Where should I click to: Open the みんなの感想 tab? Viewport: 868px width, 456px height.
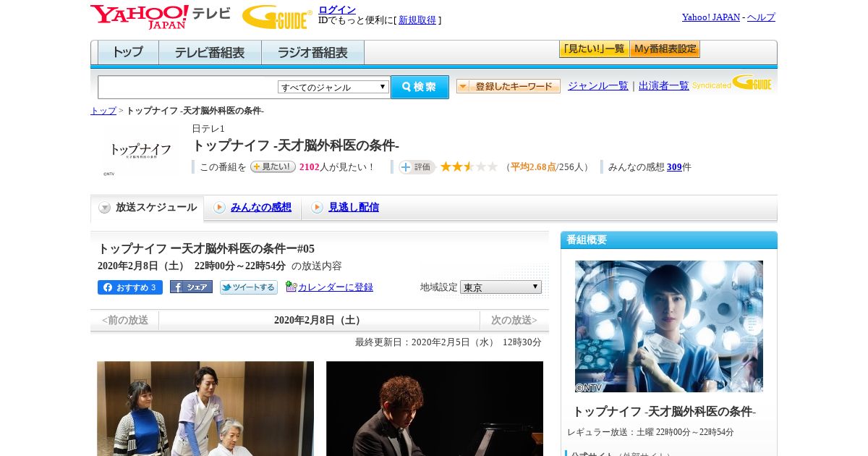[x=261, y=208]
